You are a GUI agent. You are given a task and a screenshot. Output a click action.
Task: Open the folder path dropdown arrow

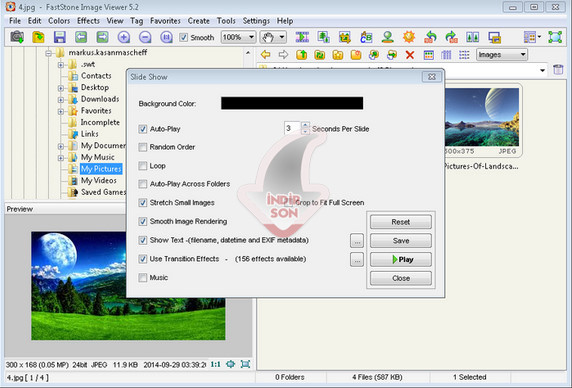(542, 70)
